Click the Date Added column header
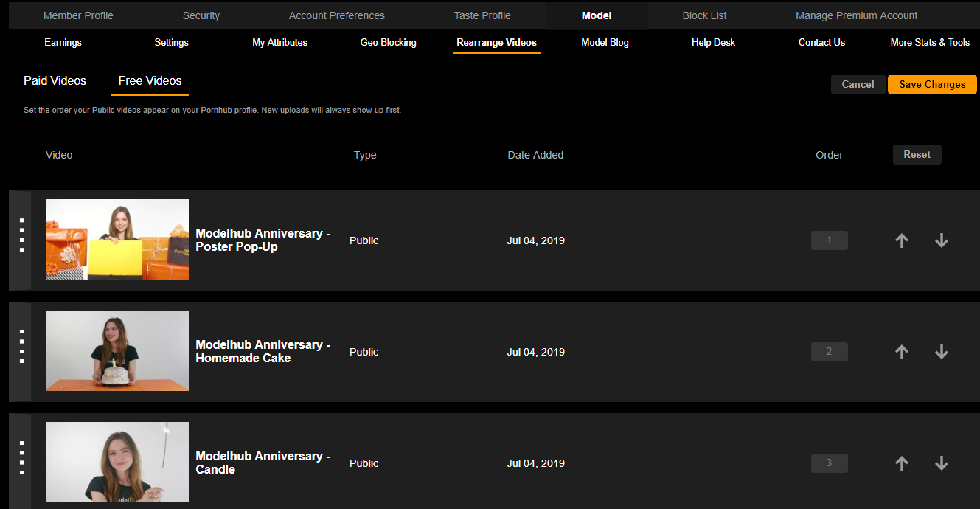 (x=535, y=155)
